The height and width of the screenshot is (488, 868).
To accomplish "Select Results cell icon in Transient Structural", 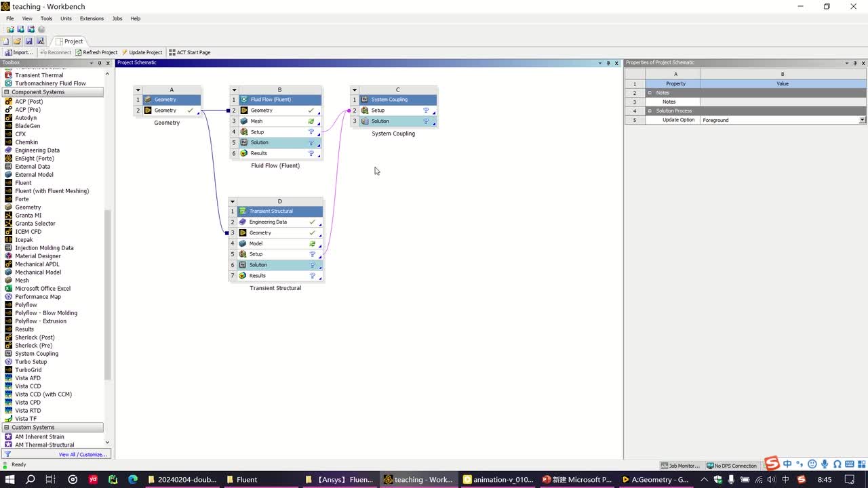I will coord(243,276).
